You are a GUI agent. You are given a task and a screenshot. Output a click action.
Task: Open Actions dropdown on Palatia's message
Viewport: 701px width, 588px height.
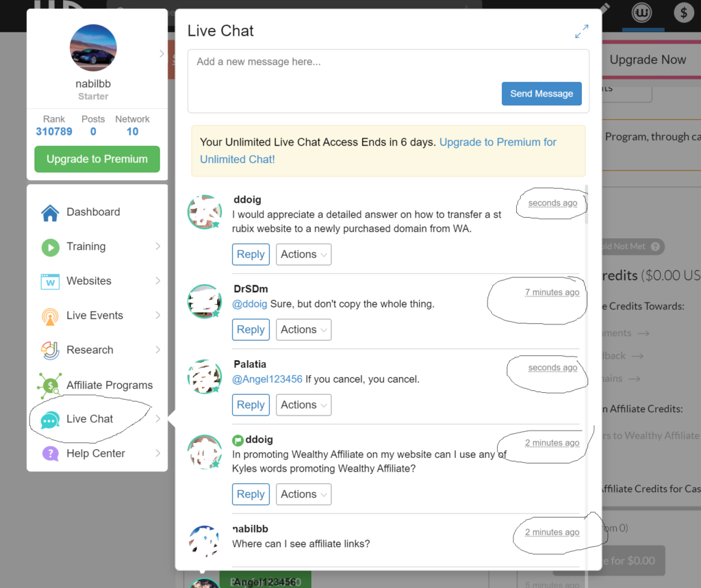pyautogui.click(x=303, y=405)
